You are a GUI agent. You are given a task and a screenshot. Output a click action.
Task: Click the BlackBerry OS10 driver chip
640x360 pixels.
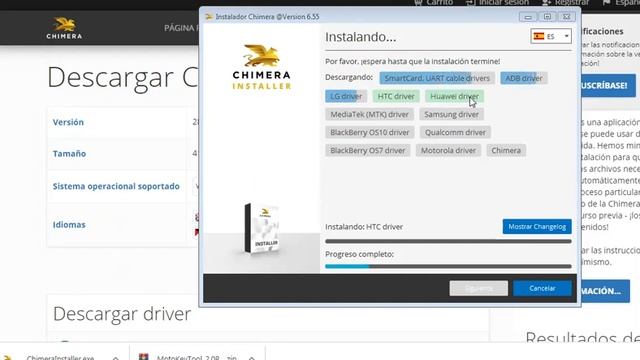(370, 132)
